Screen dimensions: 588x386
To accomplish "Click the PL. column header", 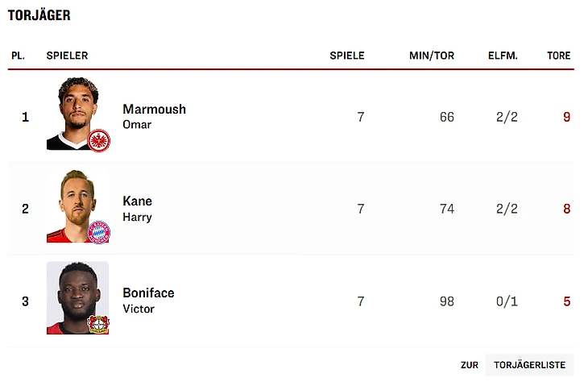I will [x=18, y=56].
